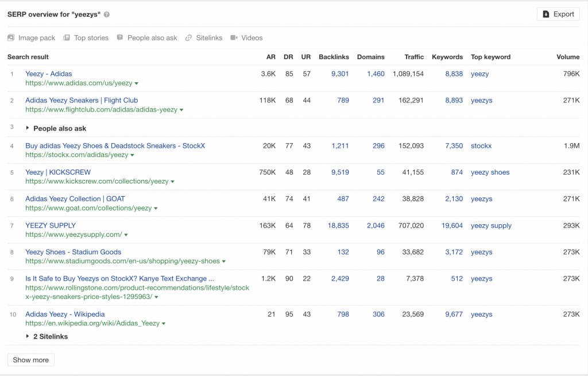Click the 9,301 backlinks value
Screen dimensions: 588x376
340,74
